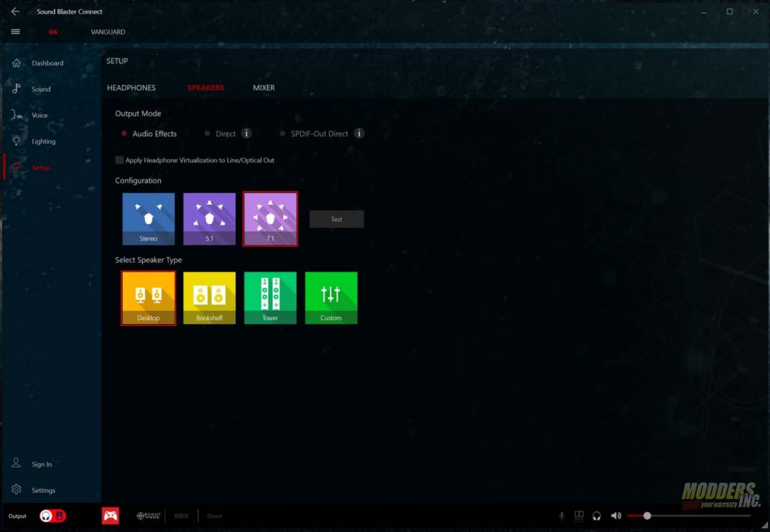The image size is (770, 532).
Task: Click the Sound music note icon
Action: click(17, 89)
